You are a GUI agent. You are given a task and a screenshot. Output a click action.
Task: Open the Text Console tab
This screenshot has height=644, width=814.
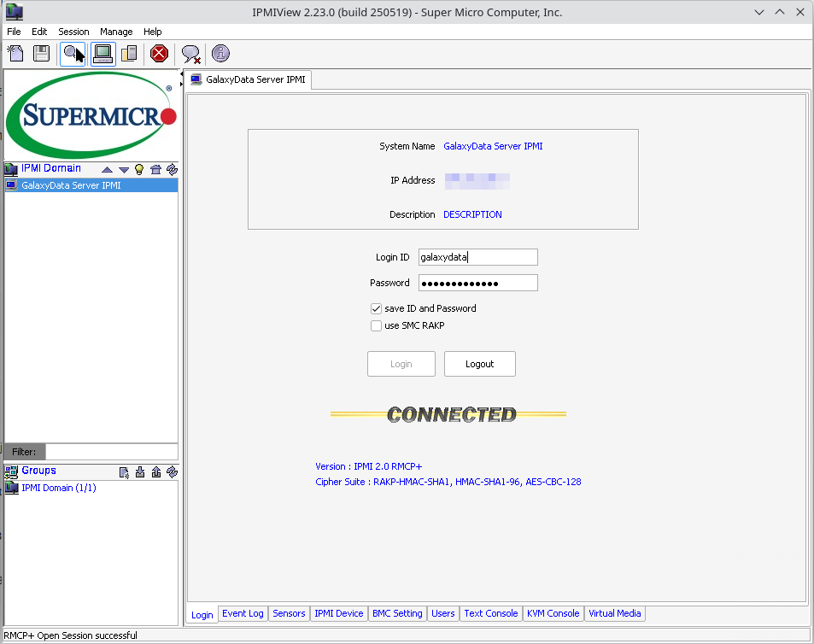click(x=491, y=613)
